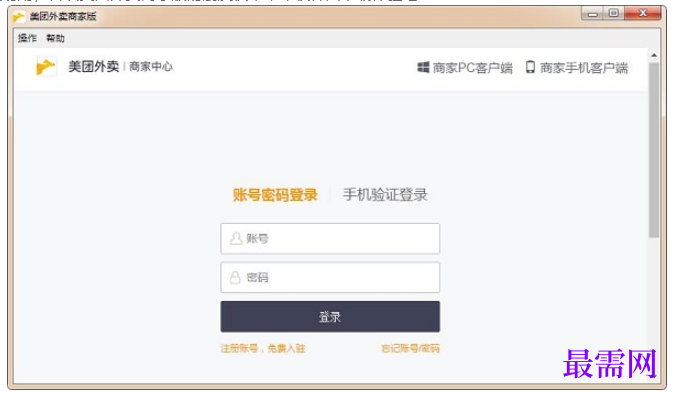
Task: Open the 操作 menu
Action: coord(27,38)
